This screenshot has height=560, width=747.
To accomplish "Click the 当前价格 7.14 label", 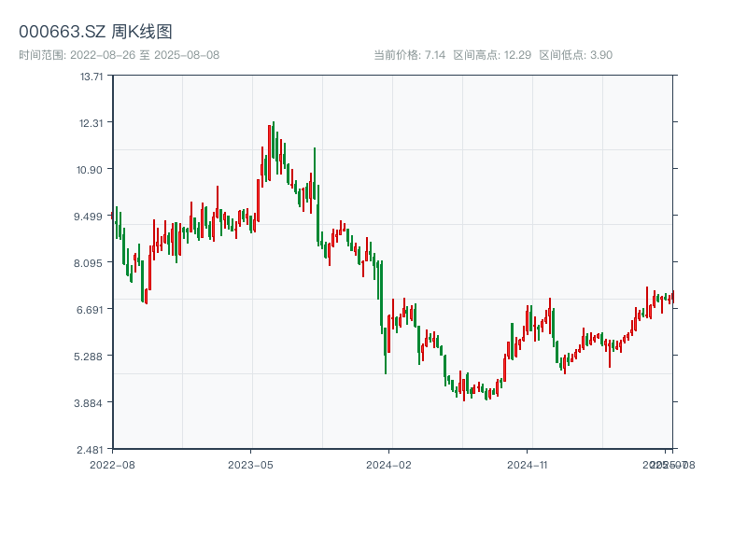I will pos(409,55).
